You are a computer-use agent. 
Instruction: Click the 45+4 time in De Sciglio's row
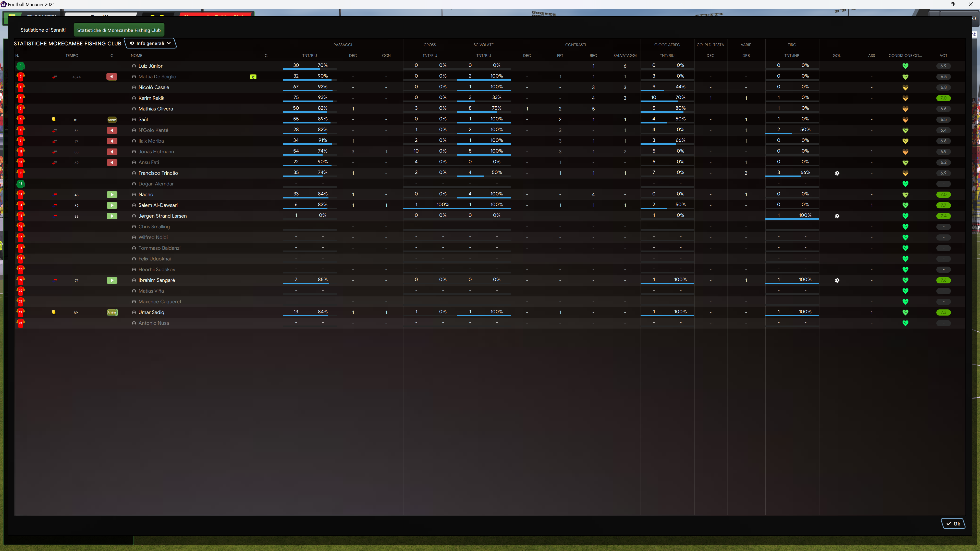point(77,77)
